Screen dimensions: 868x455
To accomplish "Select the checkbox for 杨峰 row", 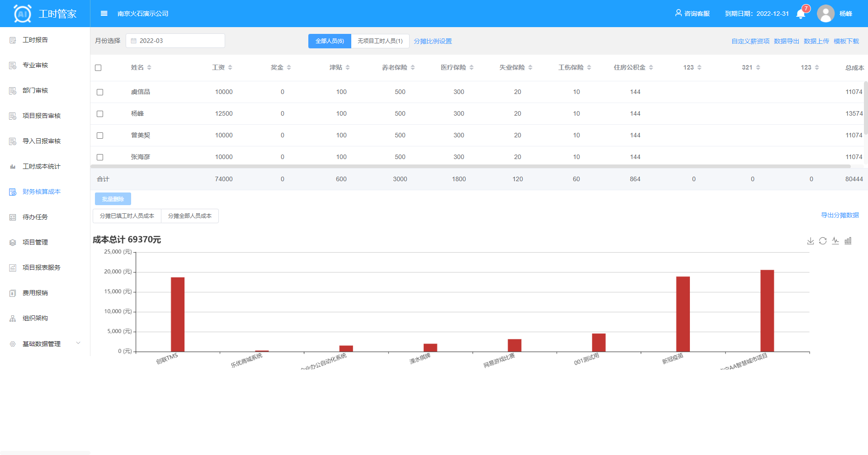I will click(100, 114).
